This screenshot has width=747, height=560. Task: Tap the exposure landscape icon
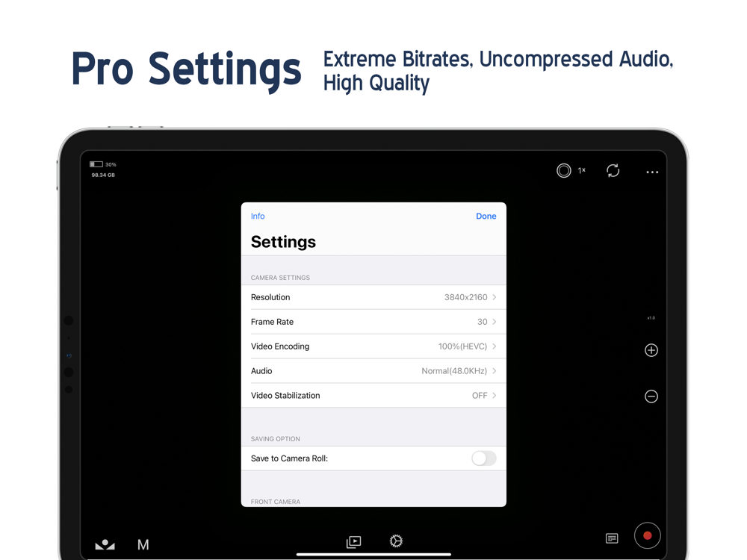point(105,544)
